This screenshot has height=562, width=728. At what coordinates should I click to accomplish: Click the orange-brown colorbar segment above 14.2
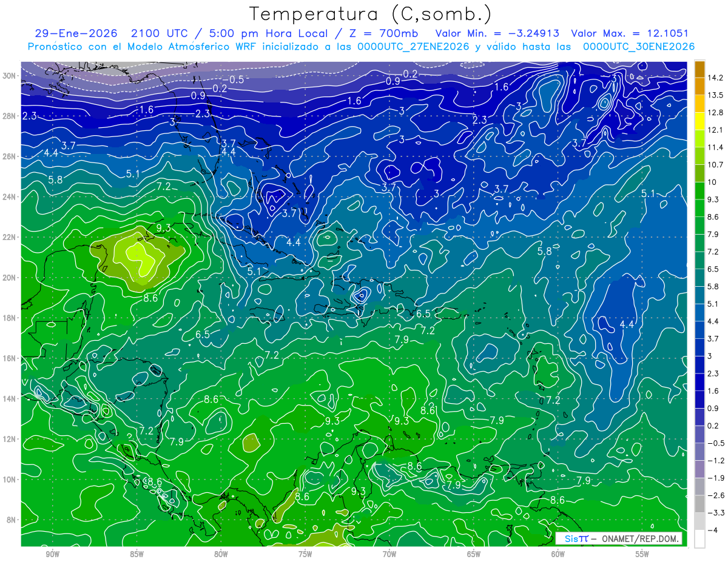point(699,69)
